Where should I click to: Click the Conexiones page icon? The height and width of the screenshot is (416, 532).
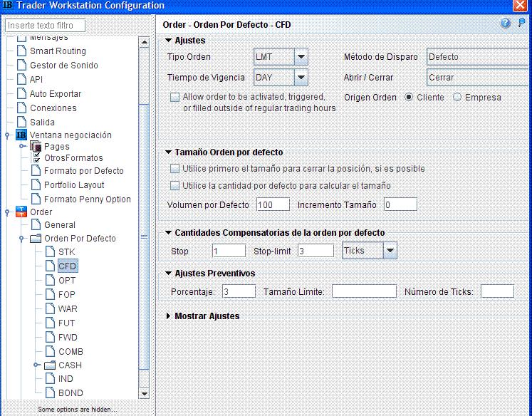(21, 108)
